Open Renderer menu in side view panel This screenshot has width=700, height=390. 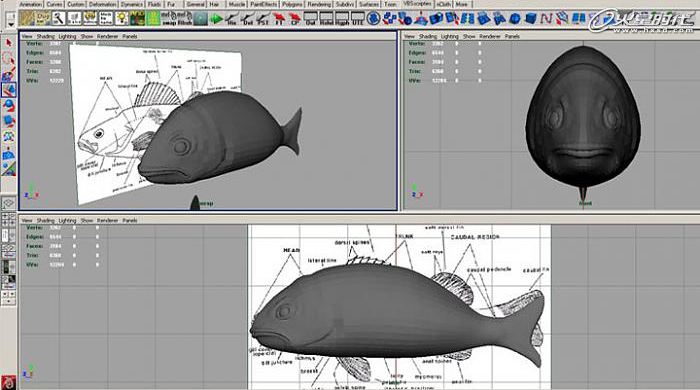coord(108,220)
